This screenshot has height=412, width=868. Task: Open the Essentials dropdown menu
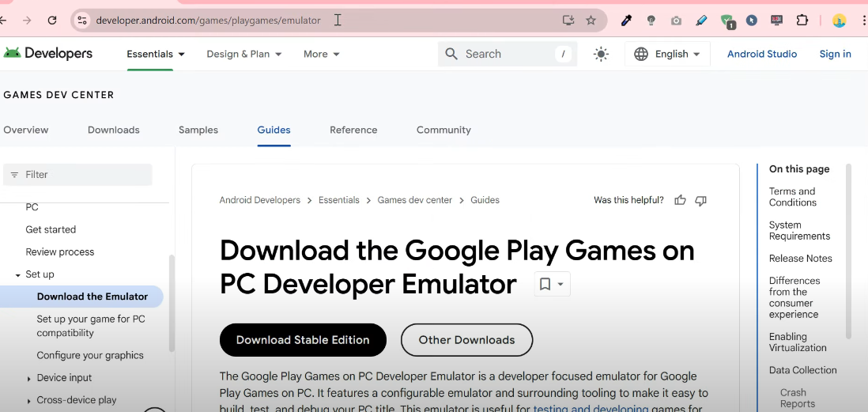coord(156,54)
